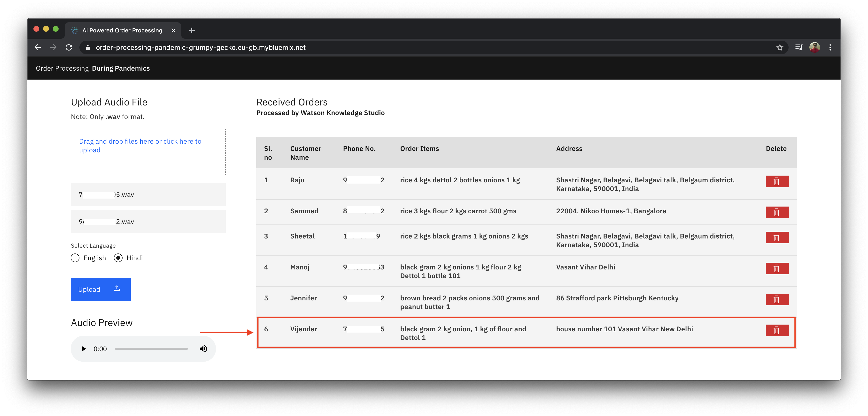Screen dimensions: 868x416
Task: Open Chrome's three-dot menu
Action: click(x=830, y=47)
